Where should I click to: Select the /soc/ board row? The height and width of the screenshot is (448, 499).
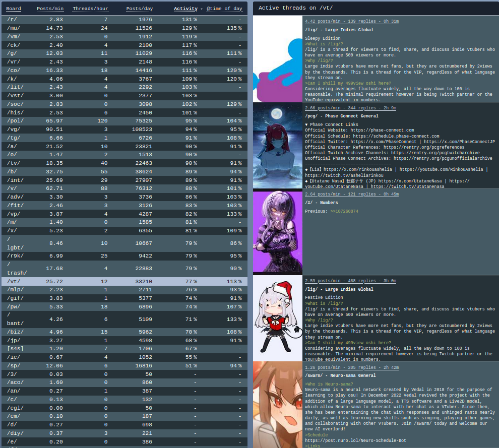pyautogui.click(x=124, y=104)
